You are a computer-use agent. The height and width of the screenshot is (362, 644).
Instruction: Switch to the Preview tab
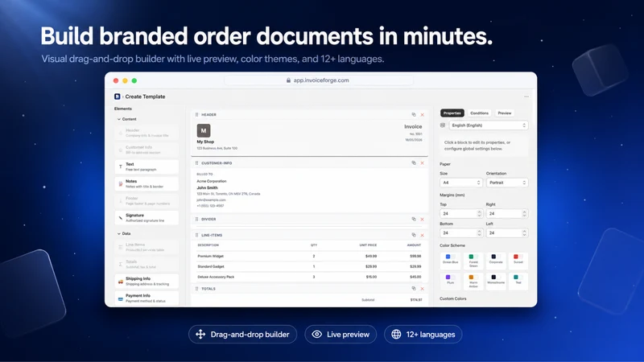coord(505,113)
